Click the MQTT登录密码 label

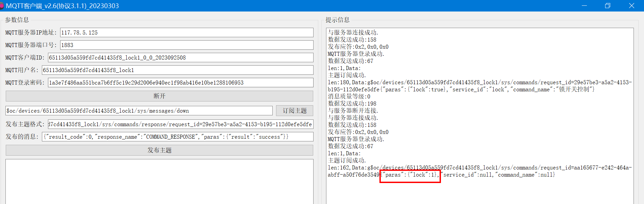click(x=25, y=83)
